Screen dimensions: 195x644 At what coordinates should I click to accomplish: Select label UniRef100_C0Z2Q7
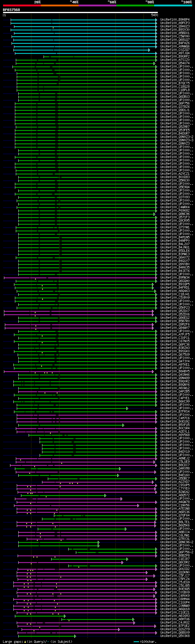(175, 50)
